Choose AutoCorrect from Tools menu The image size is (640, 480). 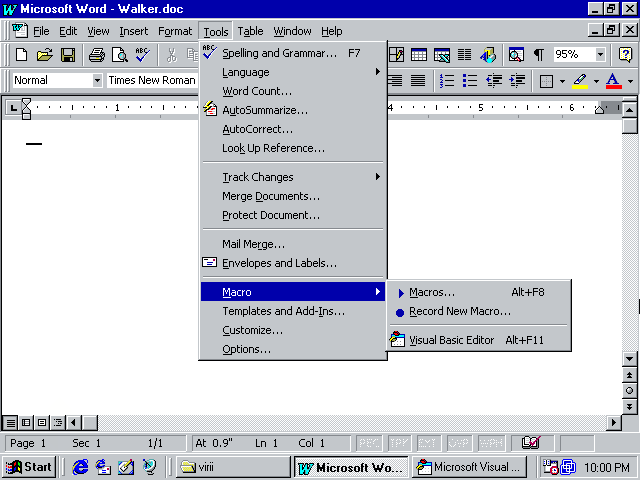click(293, 129)
